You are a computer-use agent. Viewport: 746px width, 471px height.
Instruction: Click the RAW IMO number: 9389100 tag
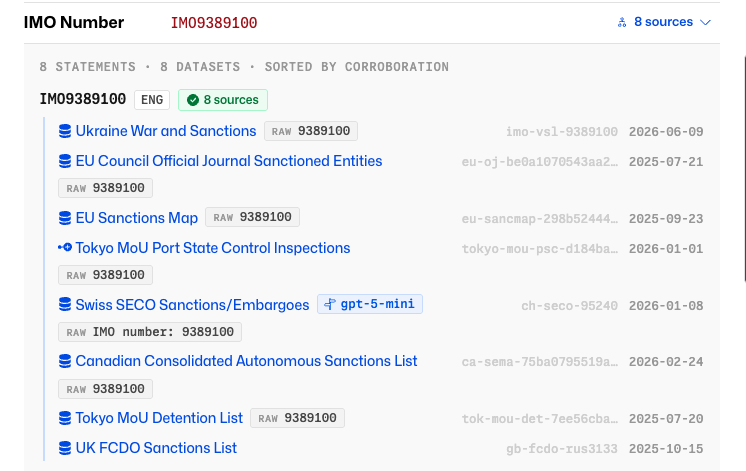(x=150, y=332)
